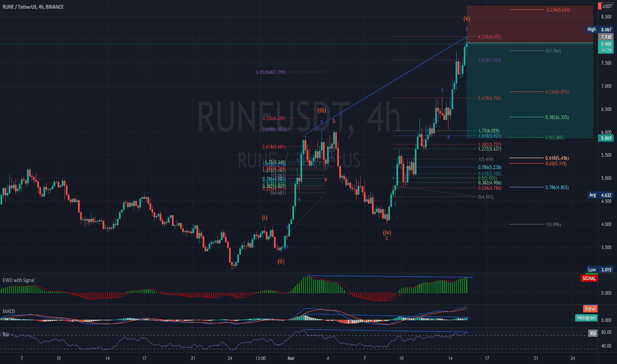This screenshot has height=364, width=617.
Task: Click the current price 7.909 countdown tag
Action: 606,47
